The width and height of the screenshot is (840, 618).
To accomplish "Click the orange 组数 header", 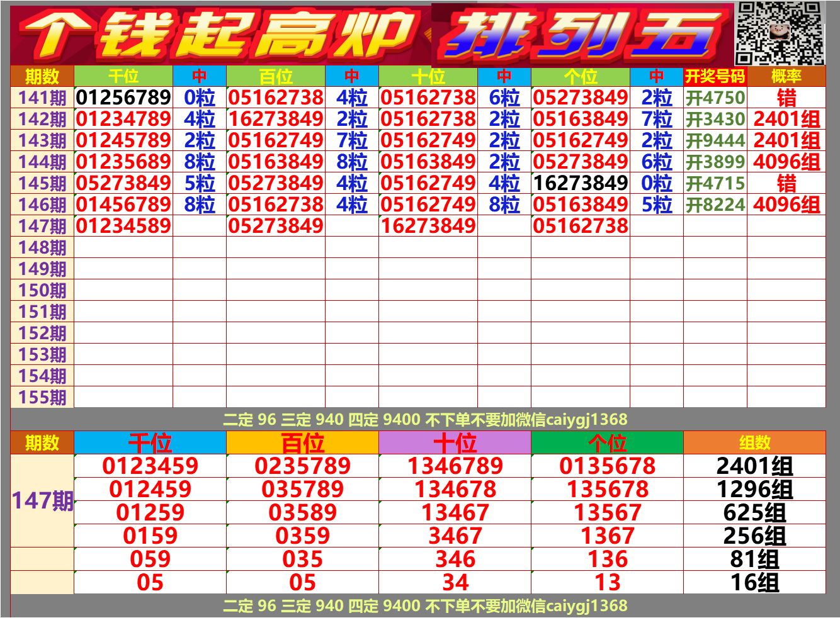I will tap(754, 443).
